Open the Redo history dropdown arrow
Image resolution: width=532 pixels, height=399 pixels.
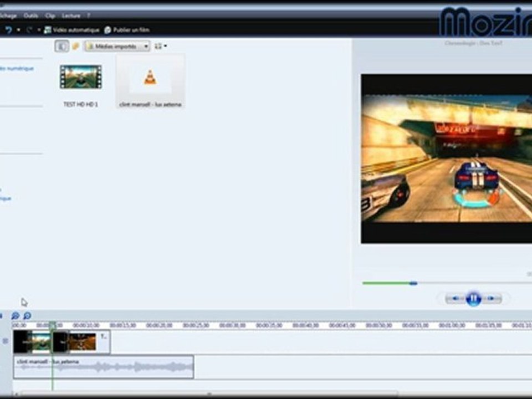39,30
